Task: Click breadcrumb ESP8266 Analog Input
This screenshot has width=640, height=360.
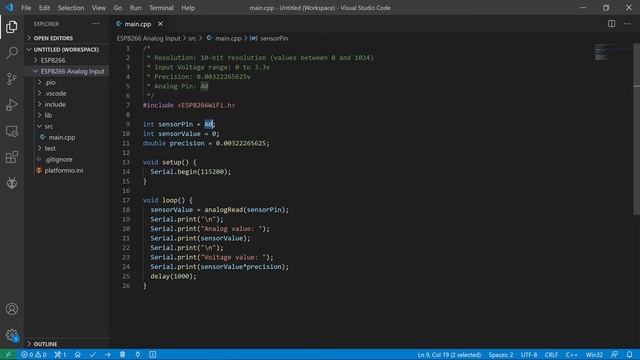Action: pos(149,38)
